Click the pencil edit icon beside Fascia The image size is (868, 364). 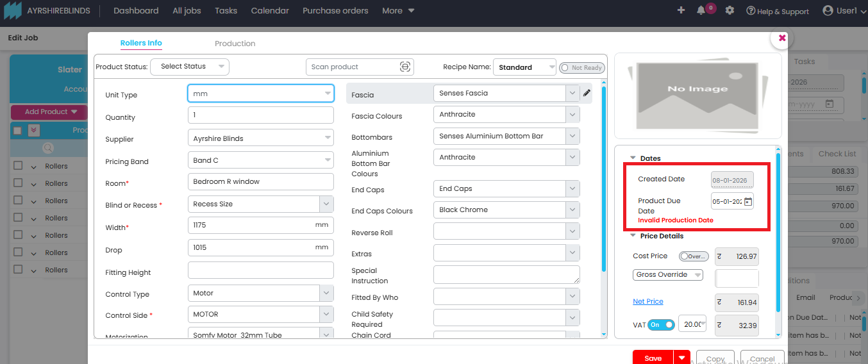[587, 94]
